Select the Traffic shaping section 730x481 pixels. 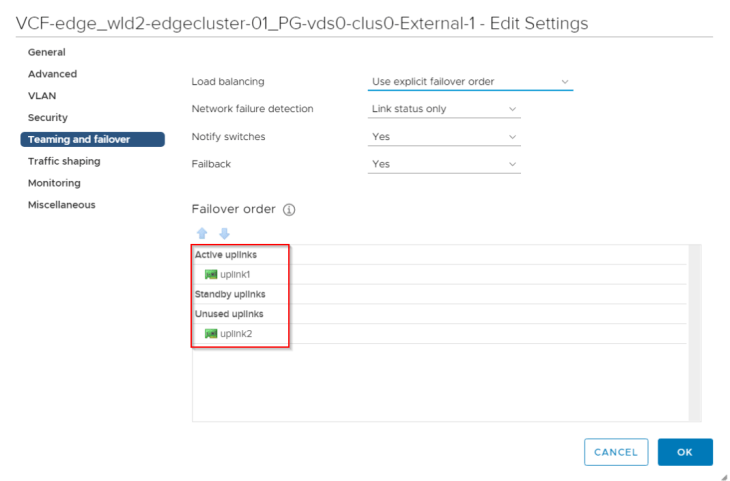pos(64,161)
